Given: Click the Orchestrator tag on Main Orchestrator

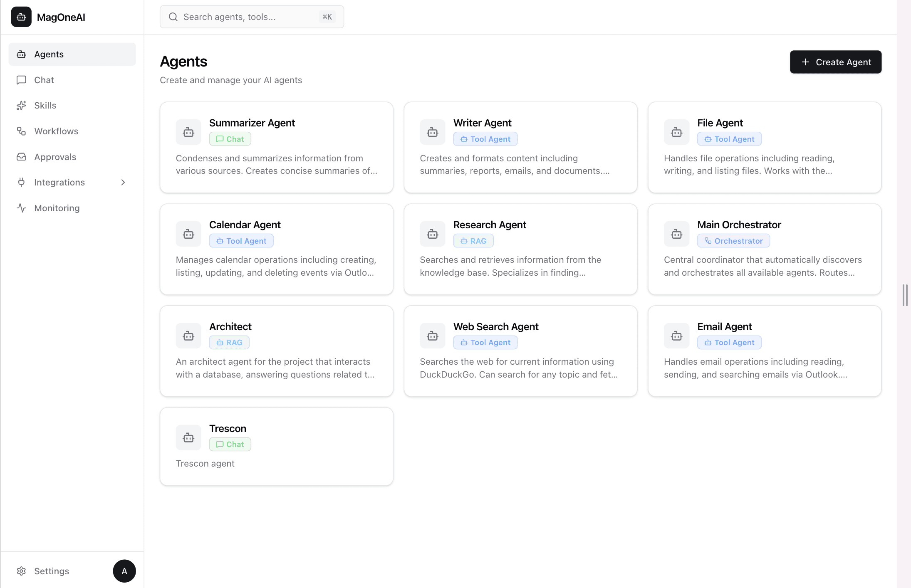Looking at the screenshot, I should pos(733,241).
